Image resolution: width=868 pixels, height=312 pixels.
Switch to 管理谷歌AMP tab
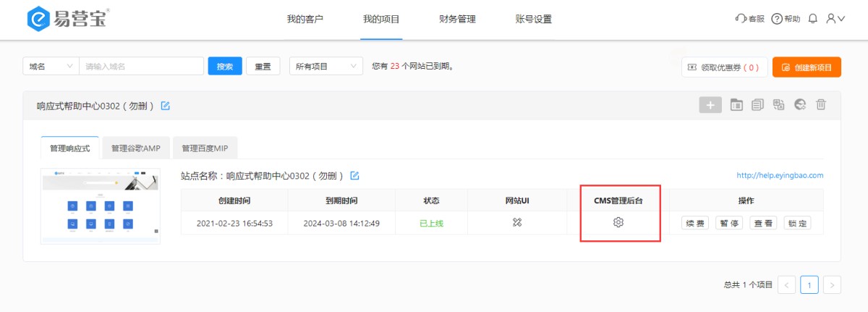point(135,148)
